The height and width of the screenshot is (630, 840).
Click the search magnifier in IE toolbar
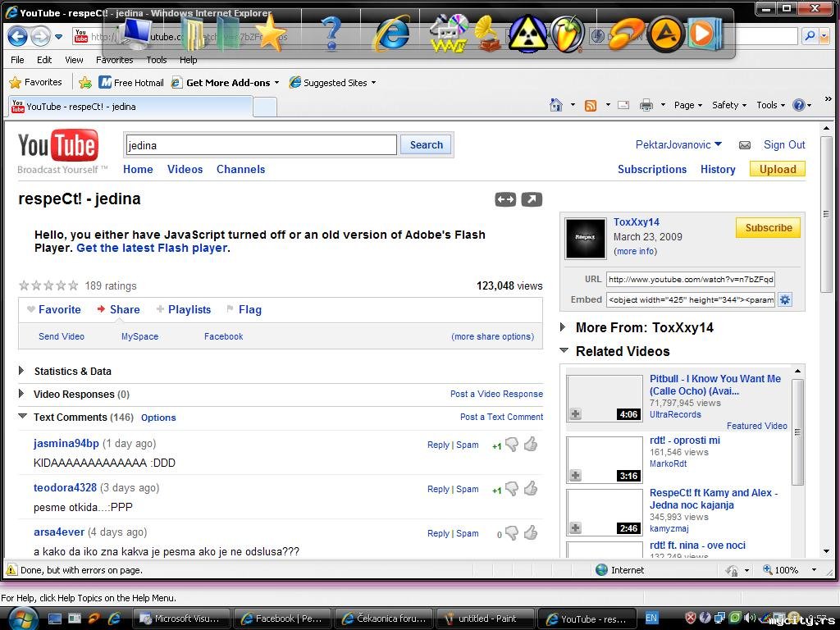coord(810,36)
